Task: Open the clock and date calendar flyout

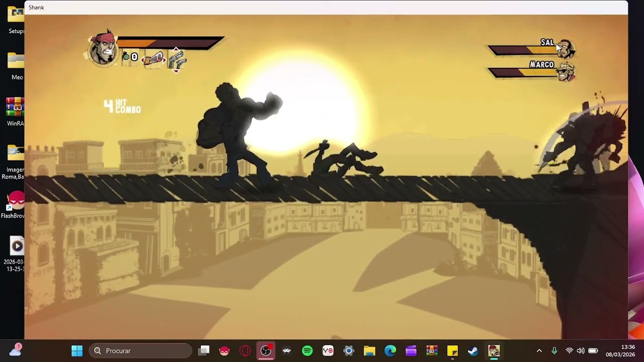Action: (x=620, y=351)
